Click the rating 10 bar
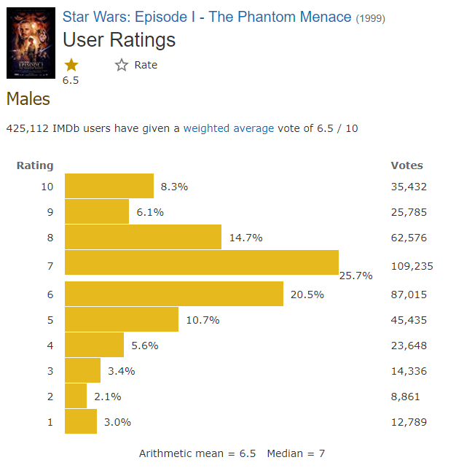 (109, 186)
